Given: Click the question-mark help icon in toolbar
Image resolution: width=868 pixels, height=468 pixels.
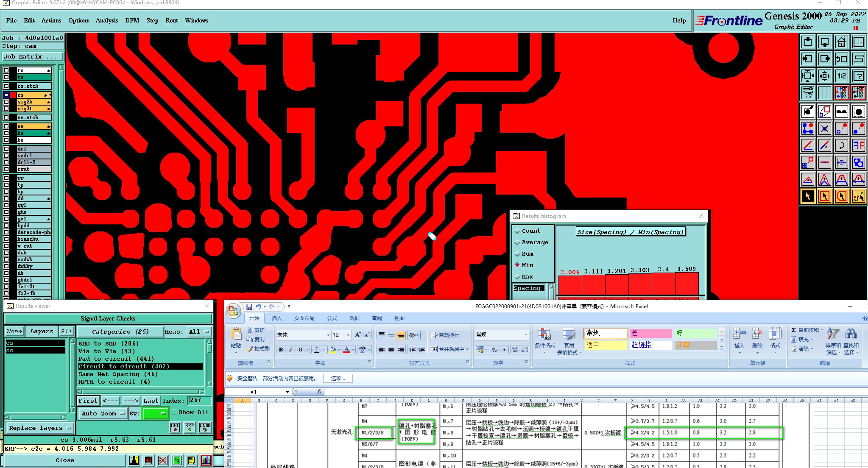Looking at the screenshot, I should click(858, 76).
